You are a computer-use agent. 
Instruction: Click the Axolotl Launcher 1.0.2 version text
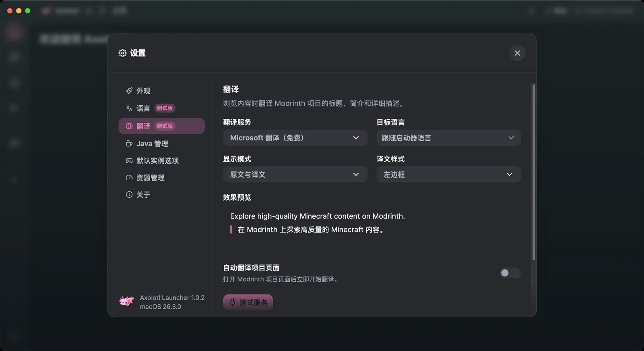(172, 298)
